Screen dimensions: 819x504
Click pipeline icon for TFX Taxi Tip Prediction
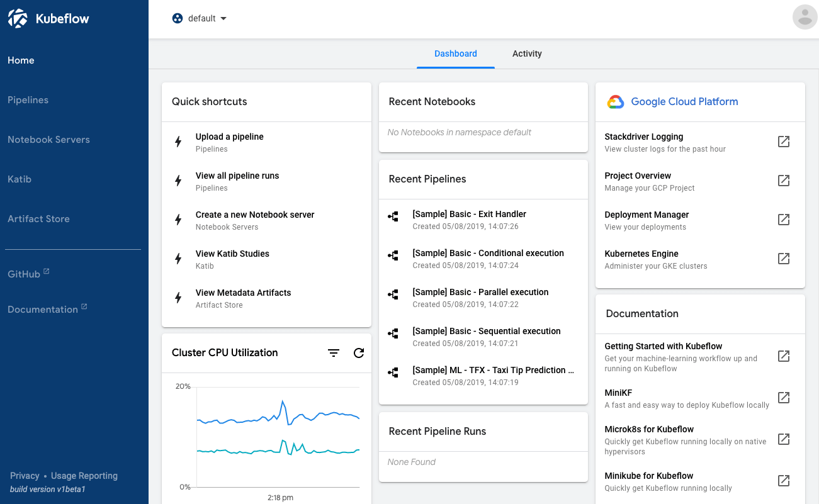tap(393, 373)
